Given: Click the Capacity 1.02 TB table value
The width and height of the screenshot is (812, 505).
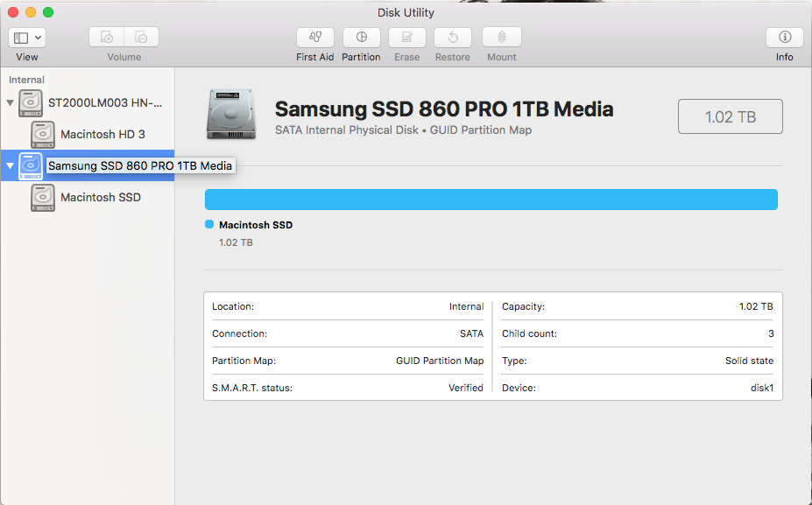Looking at the screenshot, I should 756,306.
